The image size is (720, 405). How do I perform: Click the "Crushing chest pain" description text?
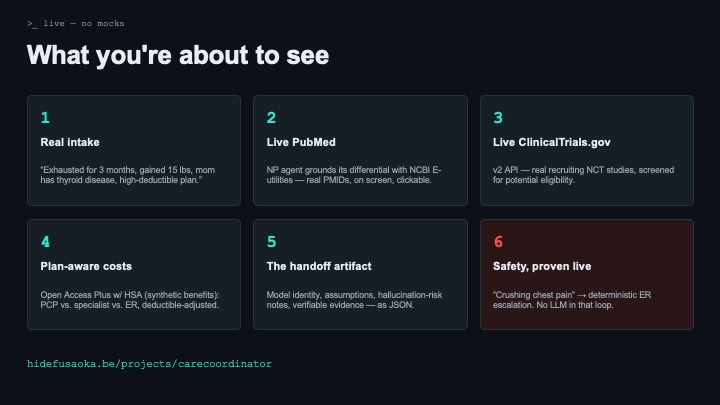pyautogui.click(x=572, y=300)
